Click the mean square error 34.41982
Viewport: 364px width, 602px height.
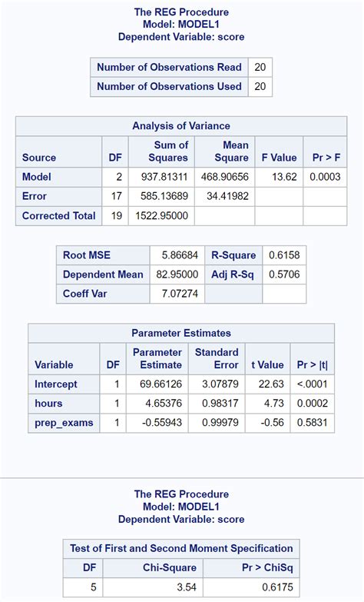pyautogui.click(x=228, y=196)
